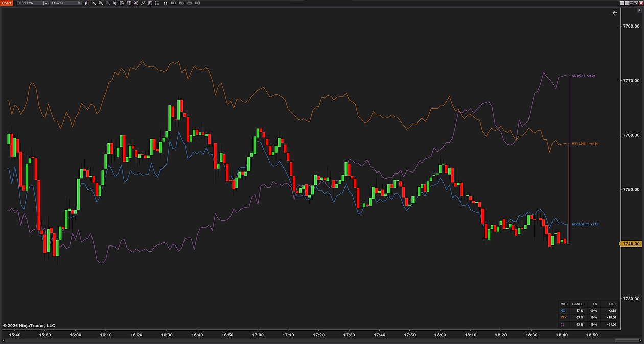The height and width of the screenshot is (344, 644).
Task: Click the NQ 29,511.75 line label
Action: 585,224
